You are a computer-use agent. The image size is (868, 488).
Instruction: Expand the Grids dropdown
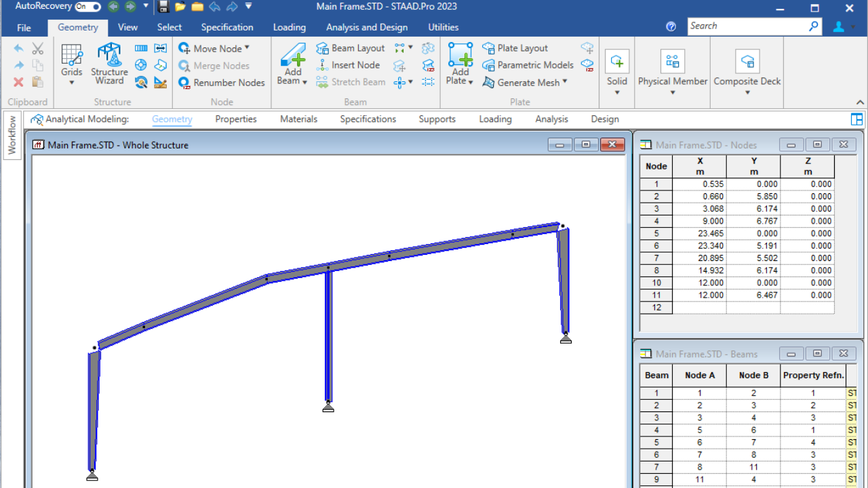click(x=71, y=83)
